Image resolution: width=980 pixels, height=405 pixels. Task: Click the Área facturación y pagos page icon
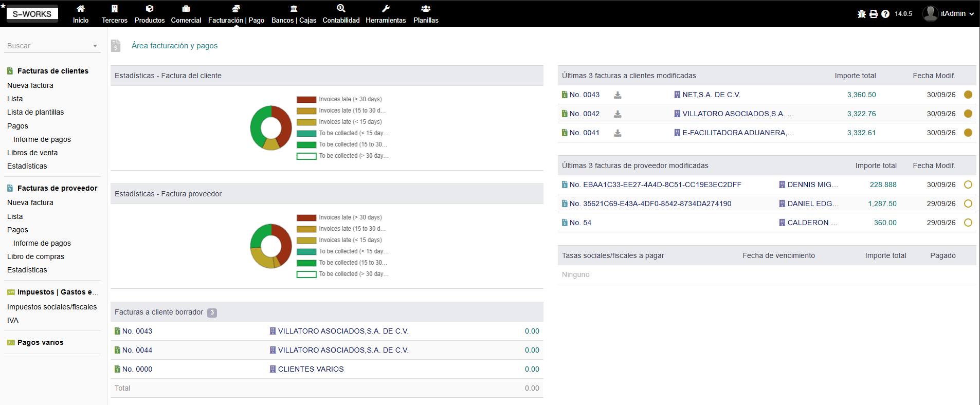[116, 46]
